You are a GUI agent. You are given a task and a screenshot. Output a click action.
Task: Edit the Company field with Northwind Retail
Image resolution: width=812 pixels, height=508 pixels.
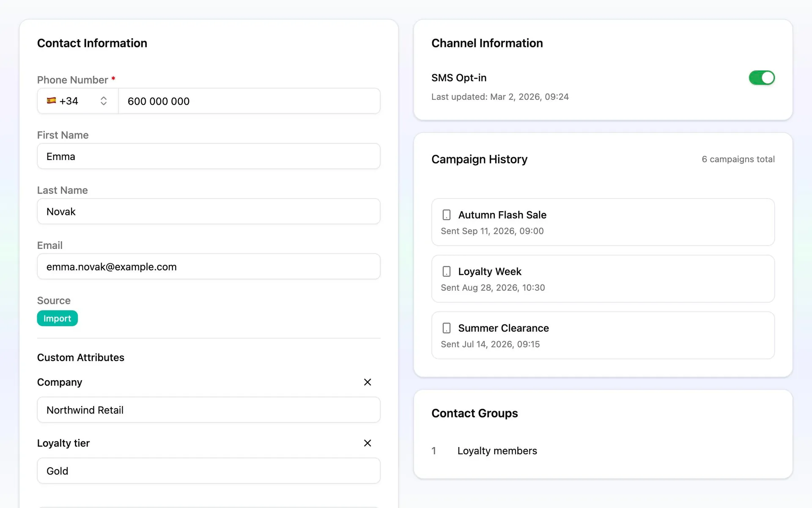tap(208, 410)
